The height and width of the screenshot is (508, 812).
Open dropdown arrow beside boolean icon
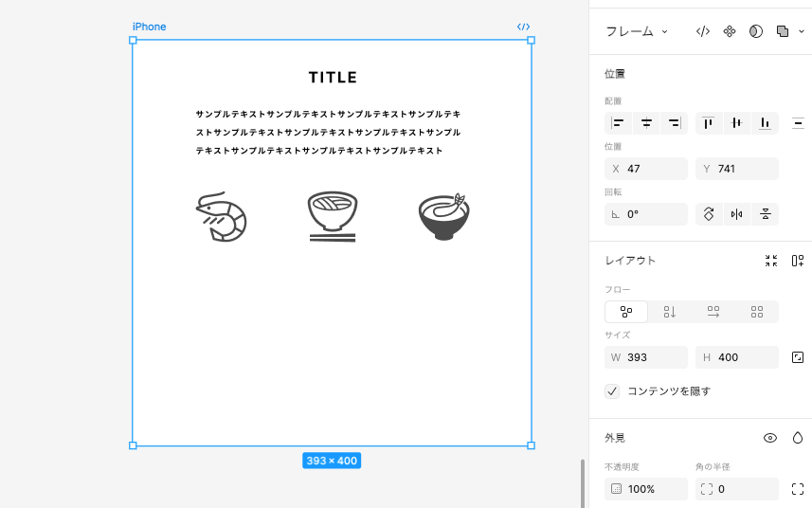coord(802,31)
